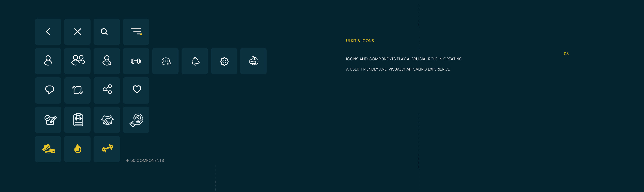Click the repost arrows icon
The image size is (644, 192).
tap(77, 90)
